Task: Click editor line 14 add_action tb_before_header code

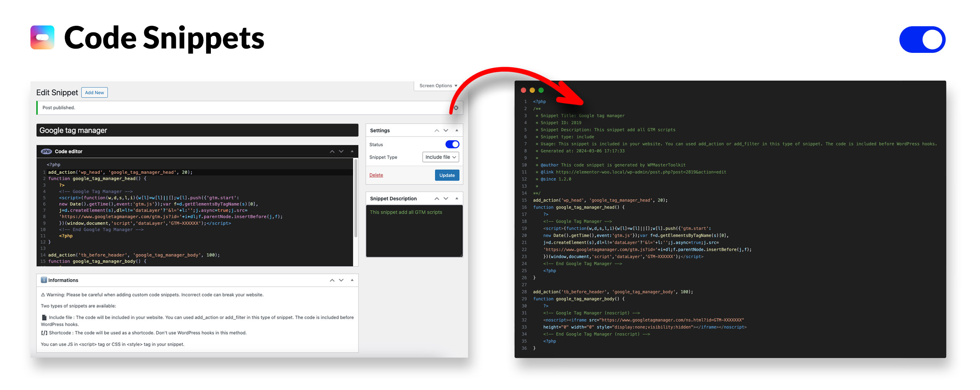Action: [x=134, y=255]
